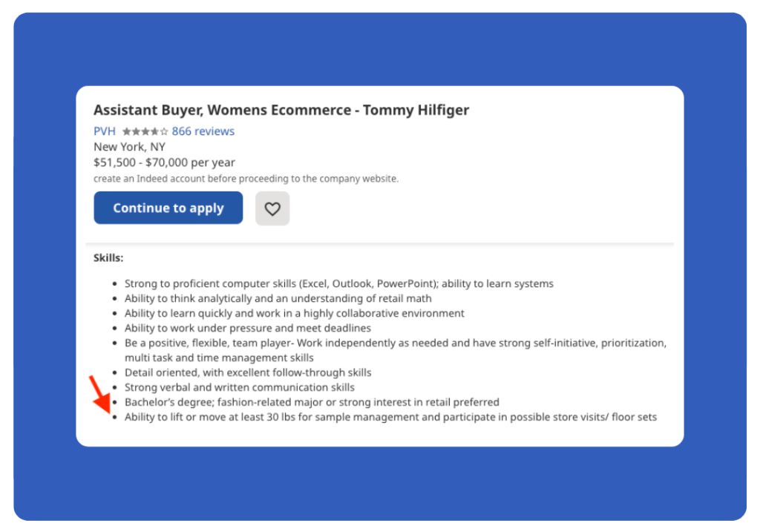Select the New York, NY location text
This screenshot has width=760, height=532.
click(129, 147)
